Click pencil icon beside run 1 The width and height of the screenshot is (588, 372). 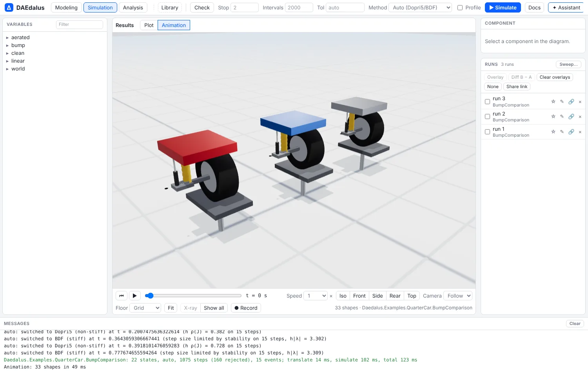[x=562, y=132]
